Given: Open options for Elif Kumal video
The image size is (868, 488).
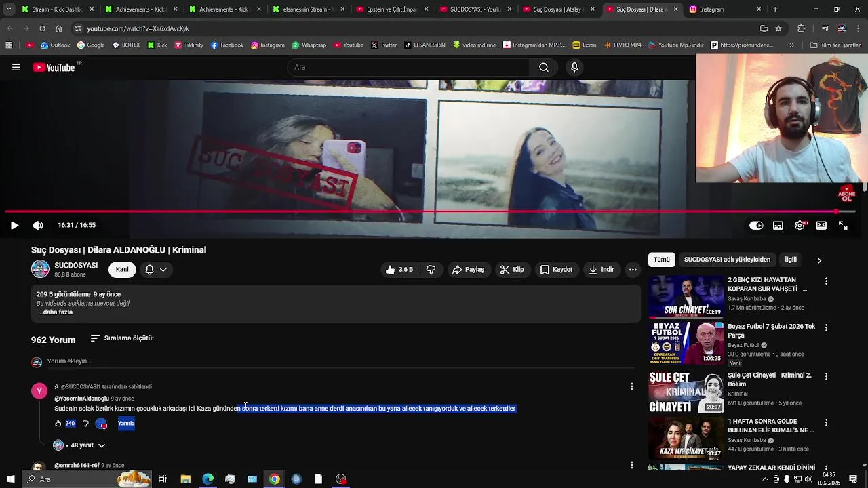Looking at the screenshot, I should [x=826, y=422].
